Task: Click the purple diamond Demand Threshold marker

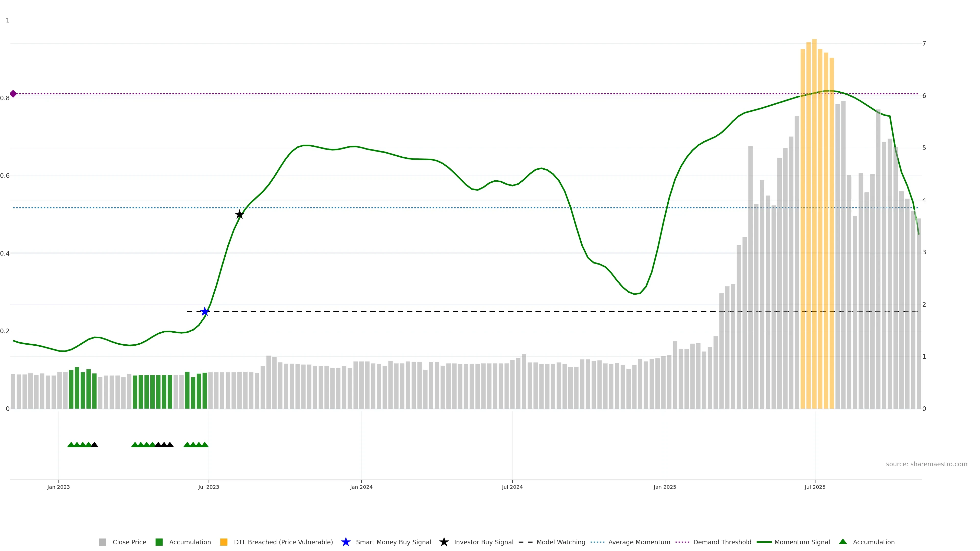Action: coord(13,94)
